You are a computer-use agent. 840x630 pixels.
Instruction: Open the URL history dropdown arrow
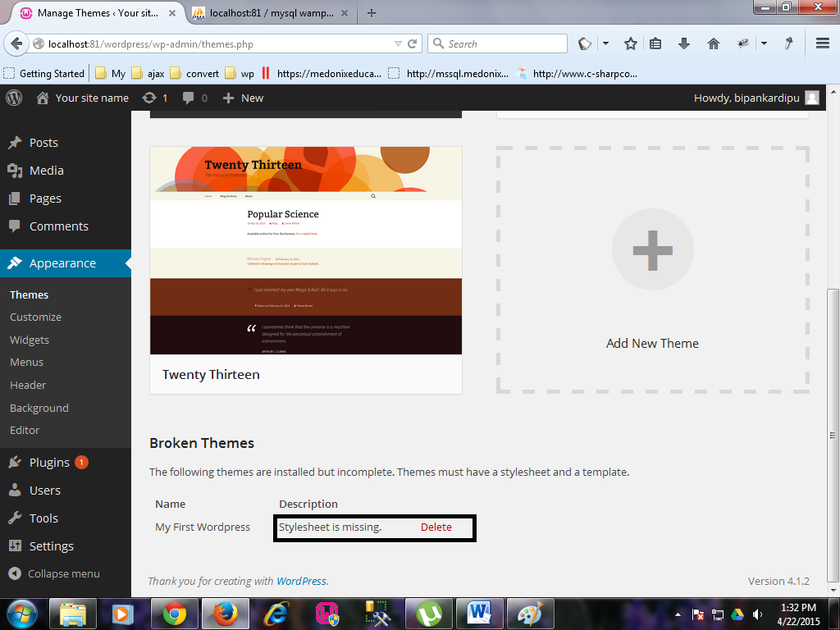pos(398,44)
